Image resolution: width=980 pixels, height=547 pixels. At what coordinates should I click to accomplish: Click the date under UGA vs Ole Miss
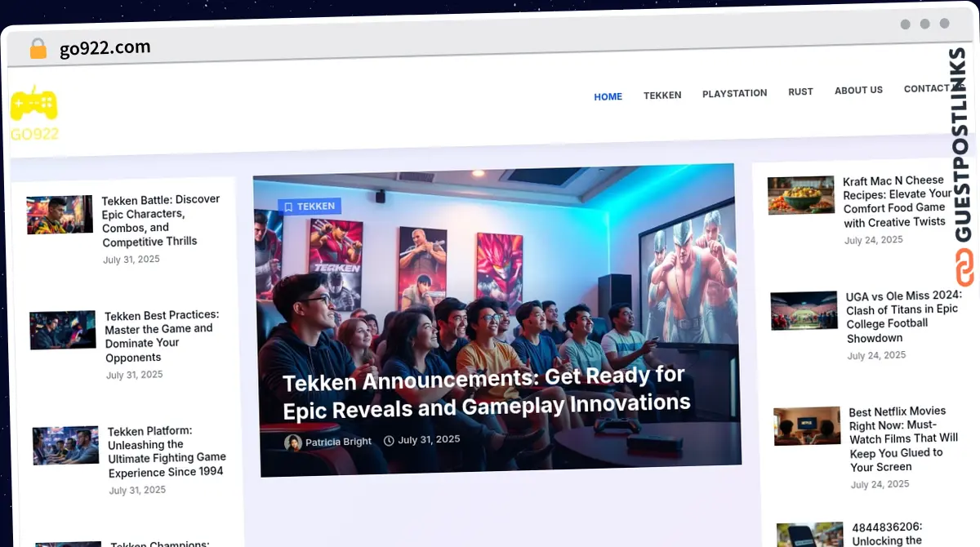[877, 355]
